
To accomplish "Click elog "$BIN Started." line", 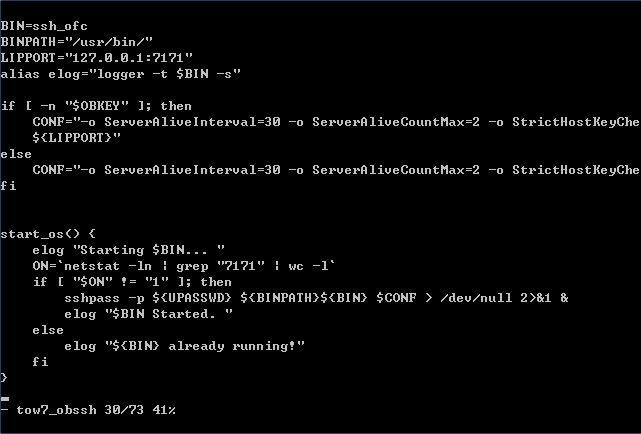I will (148, 314).
